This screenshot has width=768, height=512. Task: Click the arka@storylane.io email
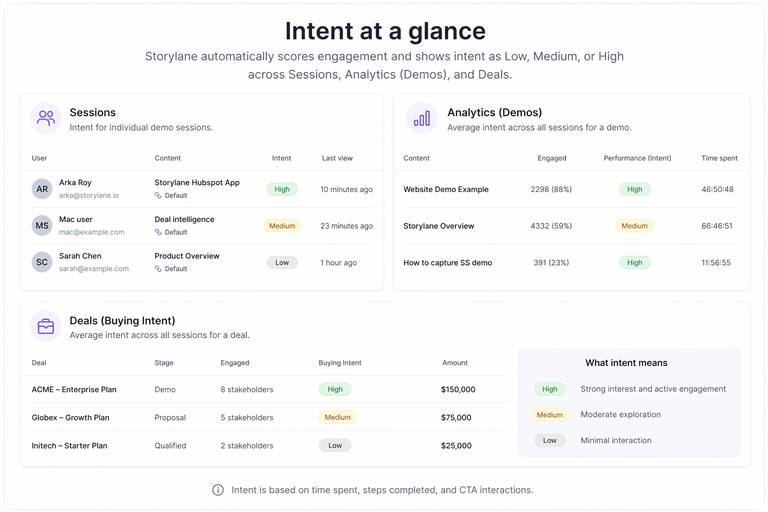89,195
